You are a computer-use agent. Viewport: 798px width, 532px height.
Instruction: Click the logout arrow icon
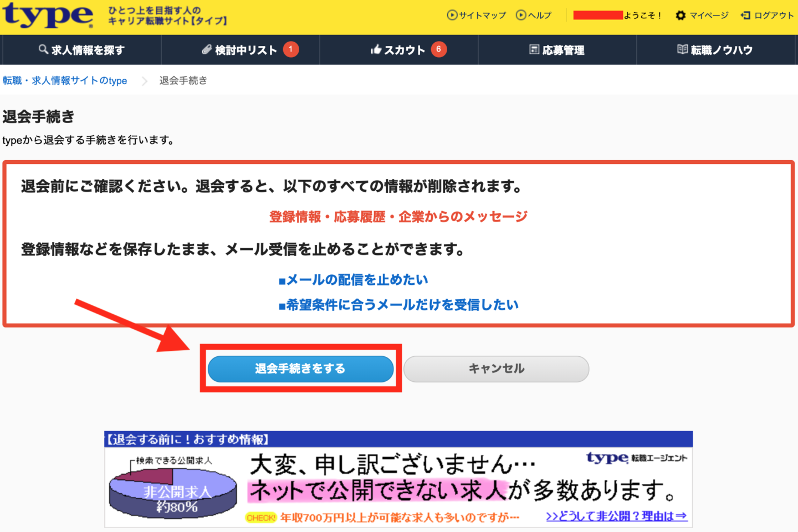click(745, 16)
